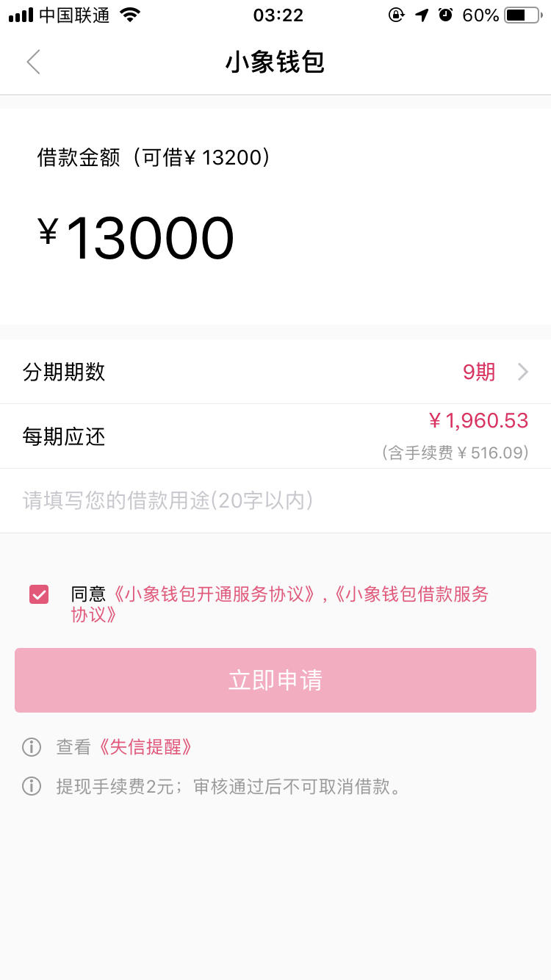Tap the alarm clock status icon
Viewport: 551px width, 980px height.
pos(445,15)
